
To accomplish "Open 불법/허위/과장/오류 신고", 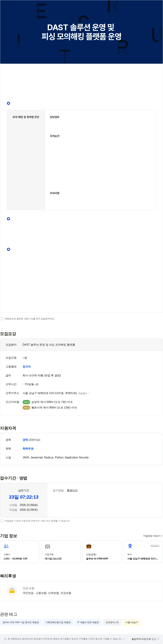I will (144, 639).
